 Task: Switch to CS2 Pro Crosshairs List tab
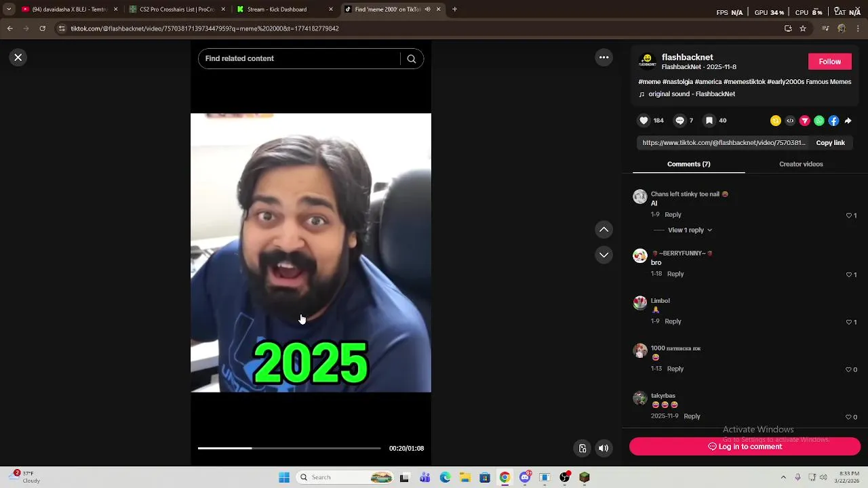pyautogui.click(x=177, y=9)
